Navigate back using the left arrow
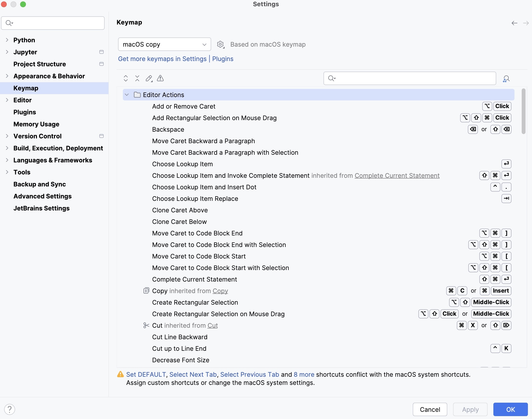Viewport: 532px width, 419px height. coord(514,23)
